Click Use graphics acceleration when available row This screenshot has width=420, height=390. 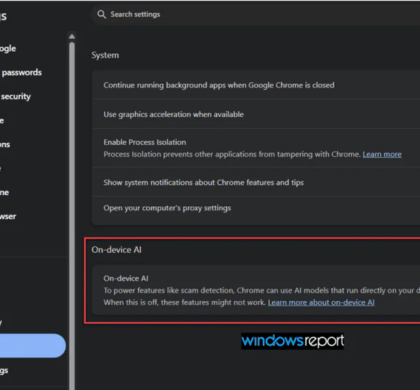[256, 114]
